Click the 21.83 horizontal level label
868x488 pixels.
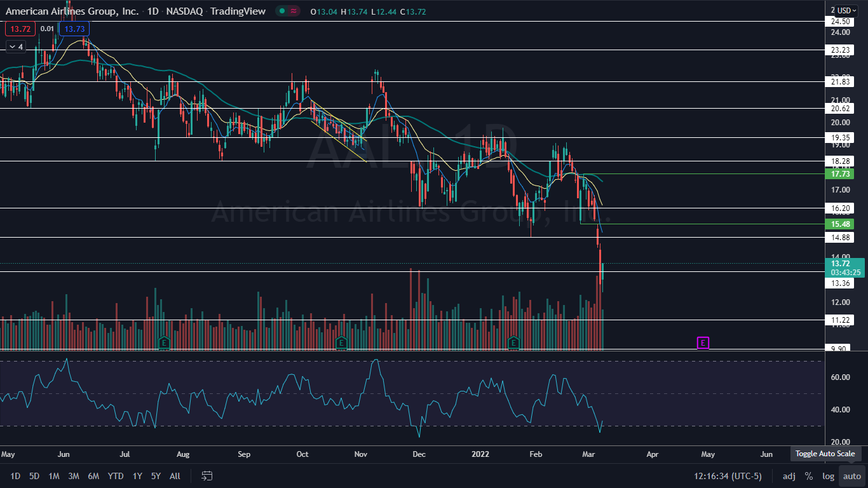point(841,81)
